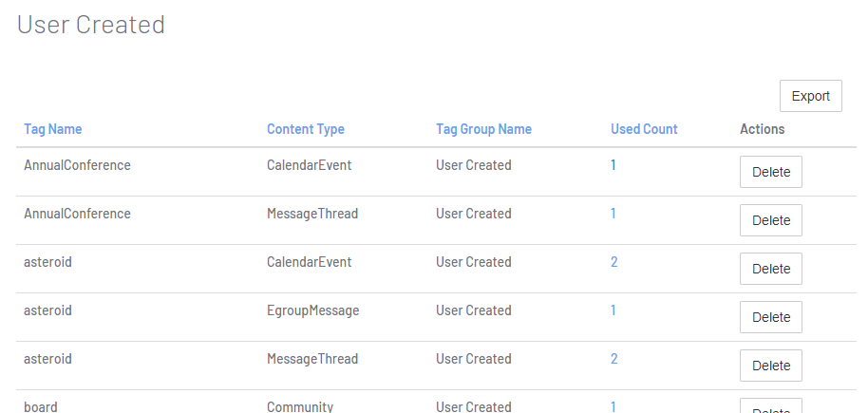The image size is (868, 413).
Task: Select asteroid tag name in MessageThread row
Action: click(x=47, y=359)
